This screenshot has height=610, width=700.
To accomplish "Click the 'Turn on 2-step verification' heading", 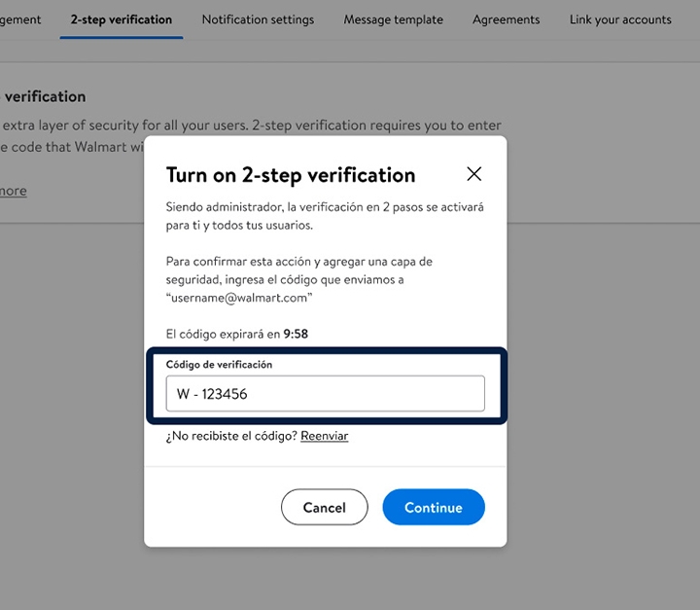I will click(x=291, y=175).
